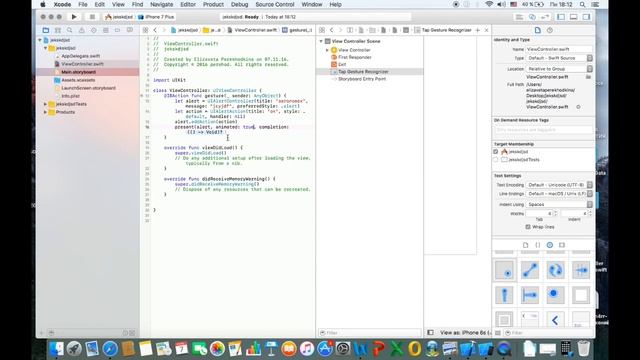Switch to the assistant editor

pyautogui.click(x=532, y=17)
